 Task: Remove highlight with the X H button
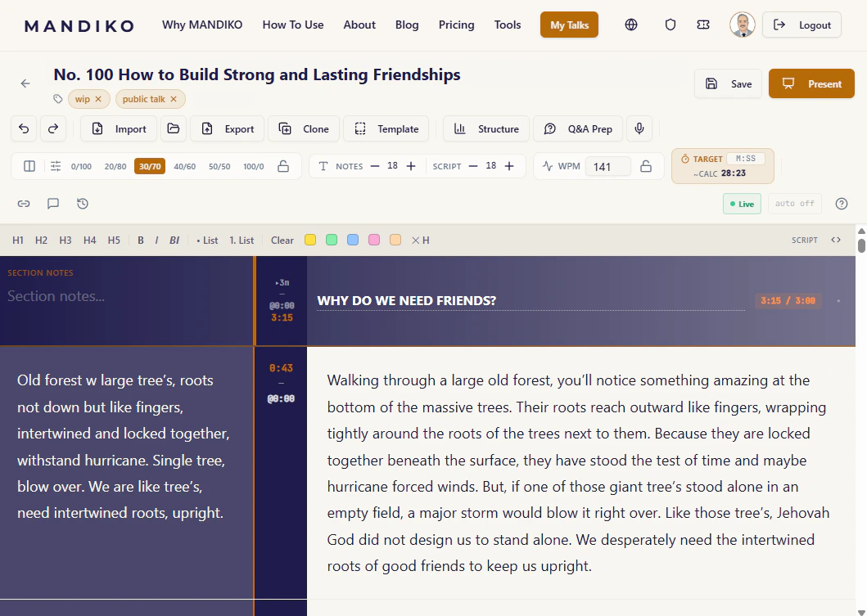[x=420, y=240]
